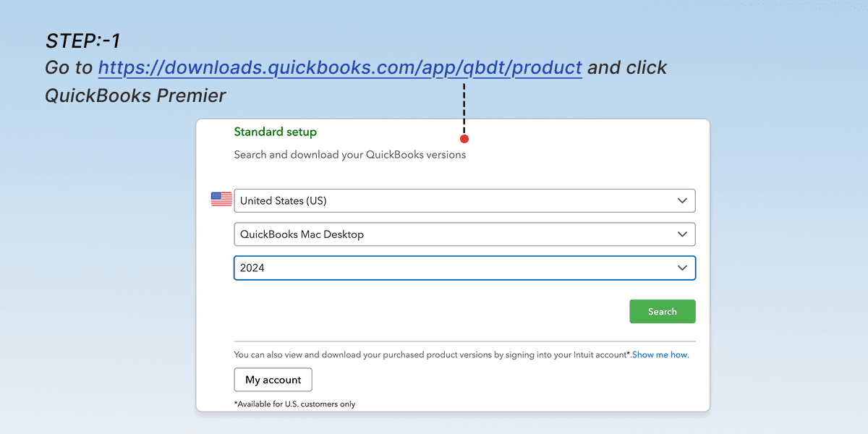Click the Standard setup heading
868x434 pixels.
coord(275,132)
